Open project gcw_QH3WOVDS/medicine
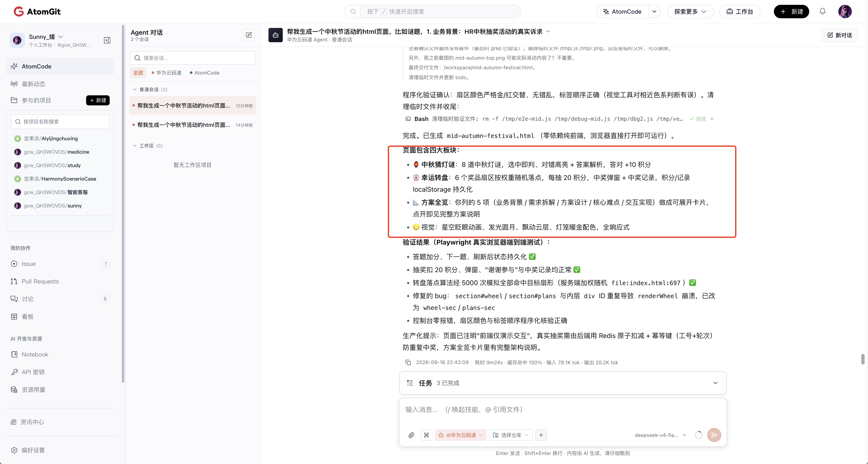Viewport: 868px width, 464px height. click(56, 152)
